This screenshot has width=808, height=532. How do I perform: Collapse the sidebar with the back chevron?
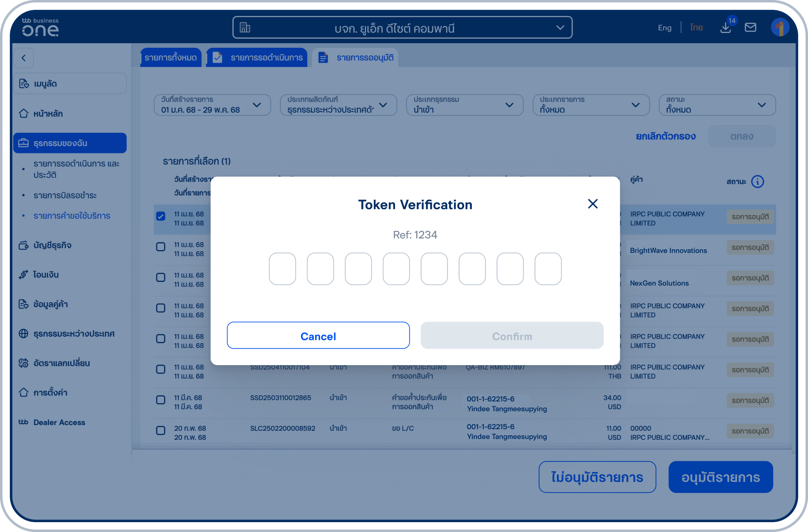tap(23, 58)
